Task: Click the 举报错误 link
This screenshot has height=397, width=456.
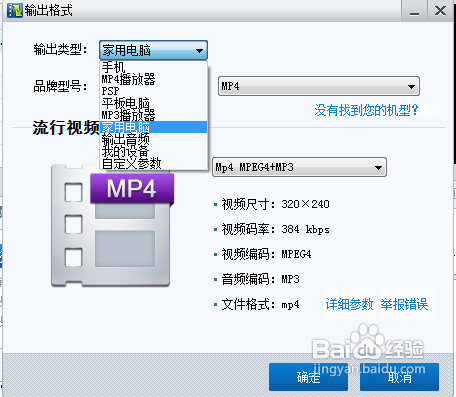Action: pyautogui.click(x=404, y=304)
